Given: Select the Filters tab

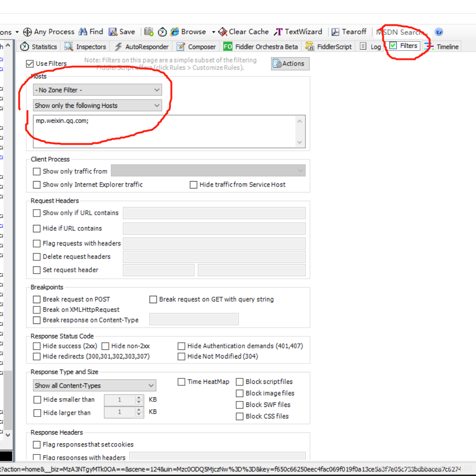Looking at the screenshot, I should (x=404, y=46).
